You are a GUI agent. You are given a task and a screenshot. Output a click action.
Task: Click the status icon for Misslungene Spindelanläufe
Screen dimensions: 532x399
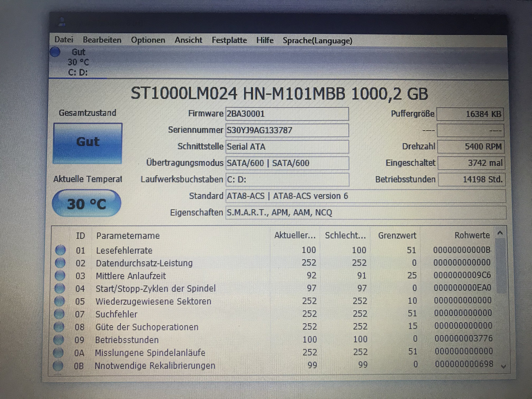(58, 353)
